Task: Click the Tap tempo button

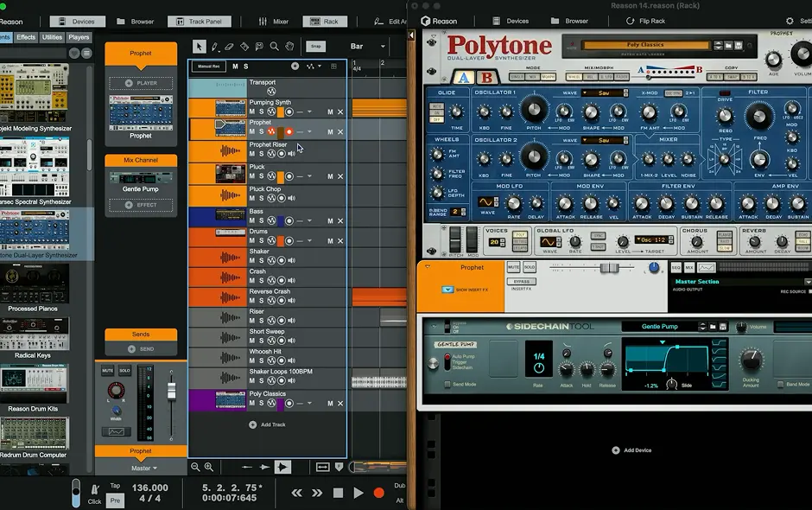Action: 115,486
